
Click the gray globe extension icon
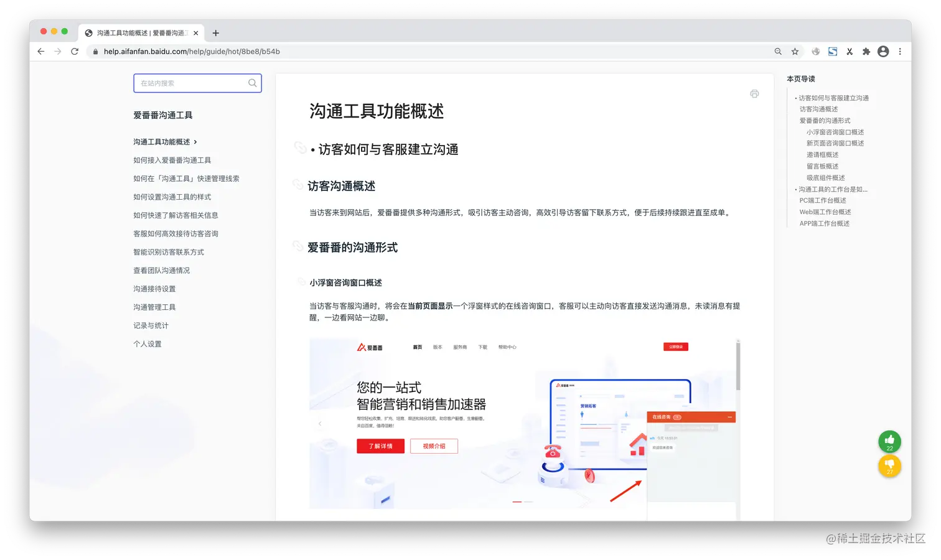coord(816,52)
